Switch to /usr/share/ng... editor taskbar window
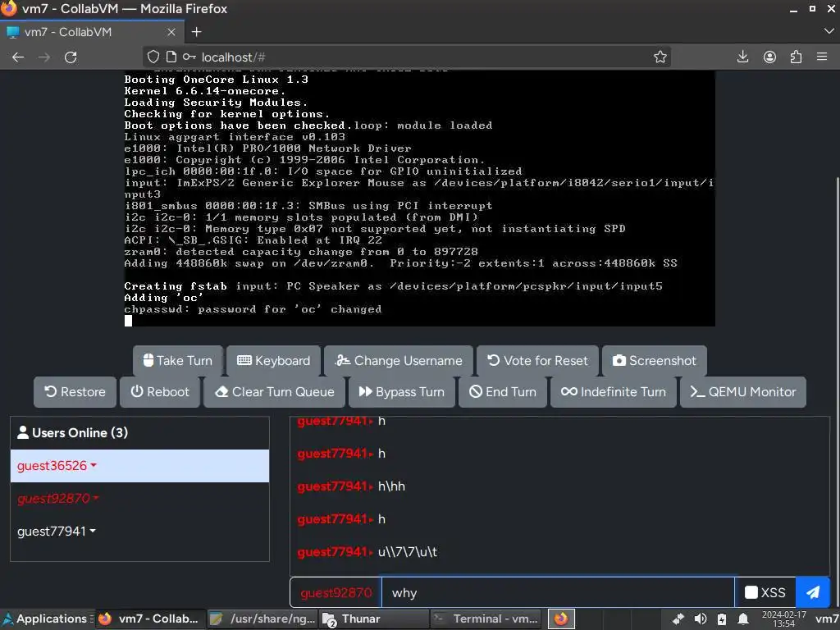The width and height of the screenshot is (840, 630). coord(262,619)
